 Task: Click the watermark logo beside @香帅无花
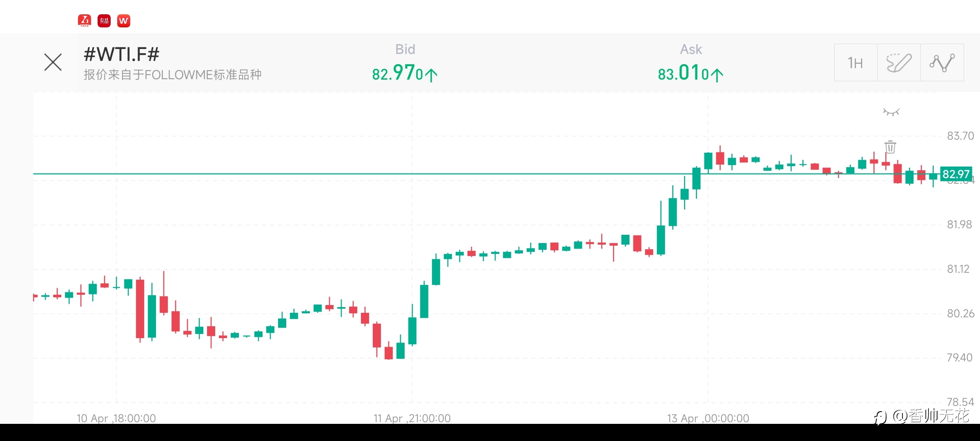point(880,417)
